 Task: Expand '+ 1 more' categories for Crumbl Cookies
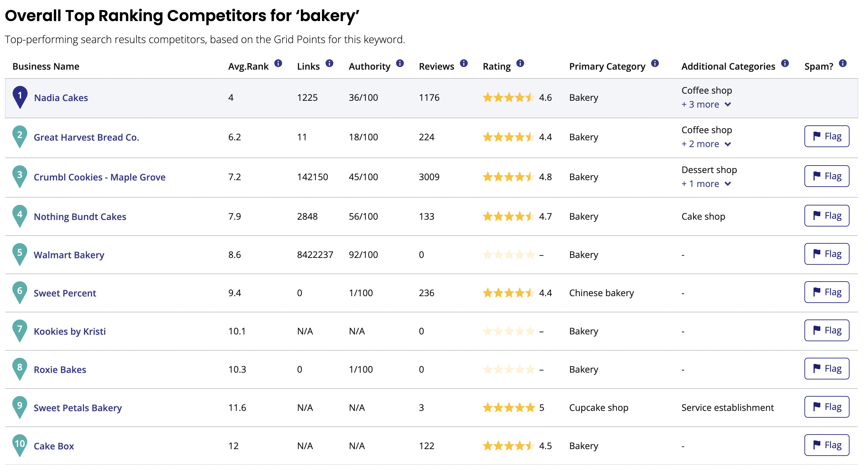706,184
